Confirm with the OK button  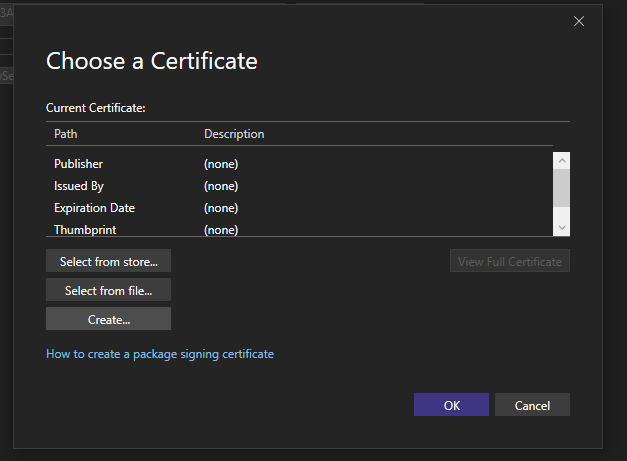[x=451, y=405]
